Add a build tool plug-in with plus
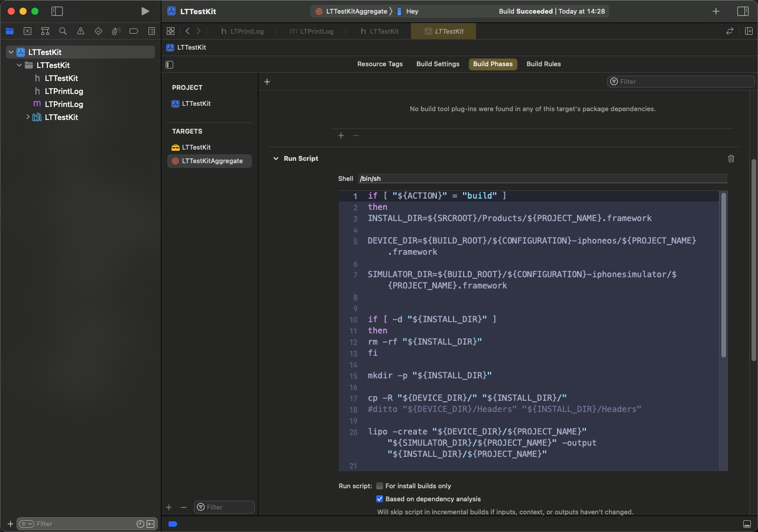 pyautogui.click(x=341, y=135)
